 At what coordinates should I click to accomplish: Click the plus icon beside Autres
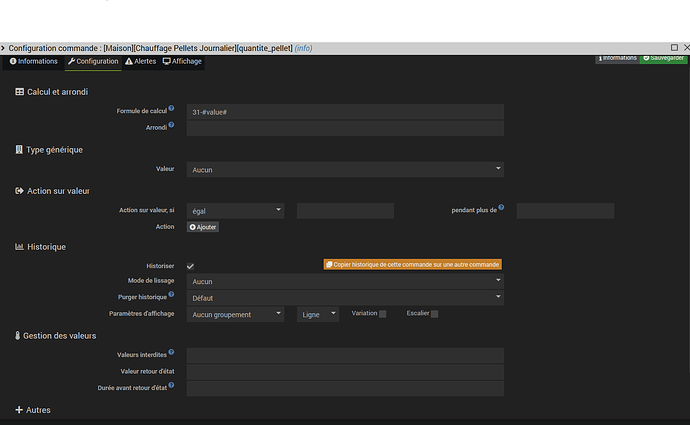pyautogui.click(x=19, y=410)
